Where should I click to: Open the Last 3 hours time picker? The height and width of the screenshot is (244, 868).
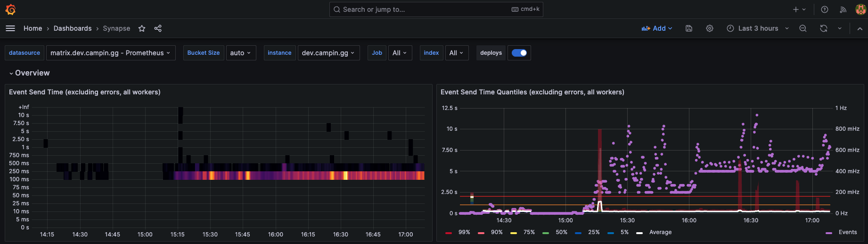point(757,28)
